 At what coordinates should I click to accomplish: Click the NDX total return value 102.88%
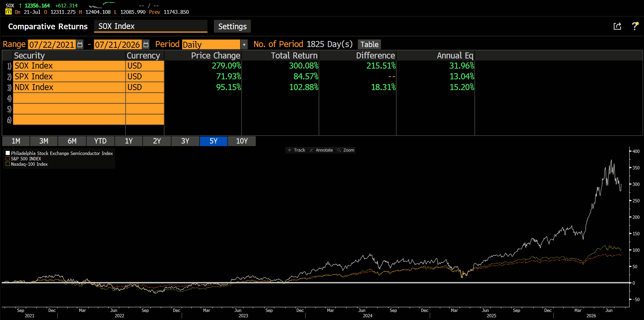[304, 87]
